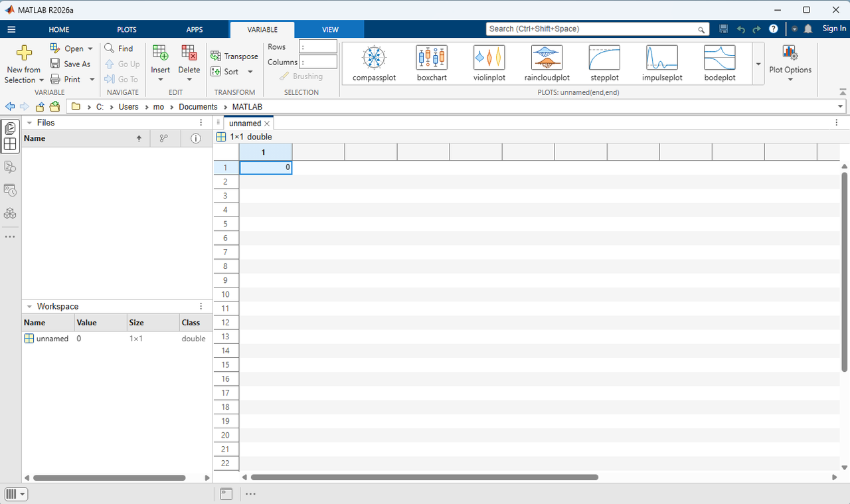The width and height of the screenshot is (850, 504).
Task: Open the Workspace grid sidebar icon
Action: pos(10,143)
